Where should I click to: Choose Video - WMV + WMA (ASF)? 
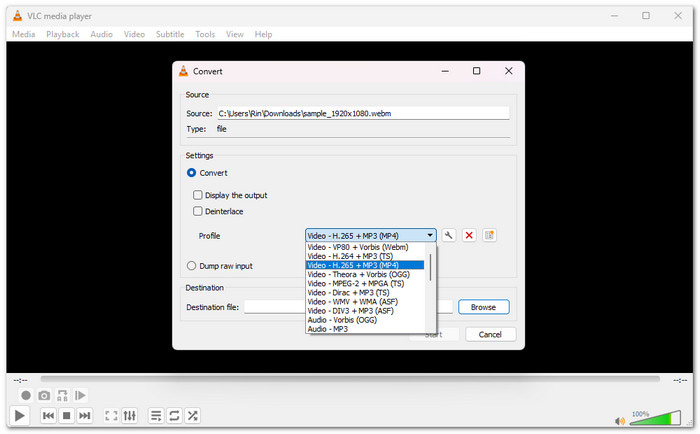tap(365, 302)
